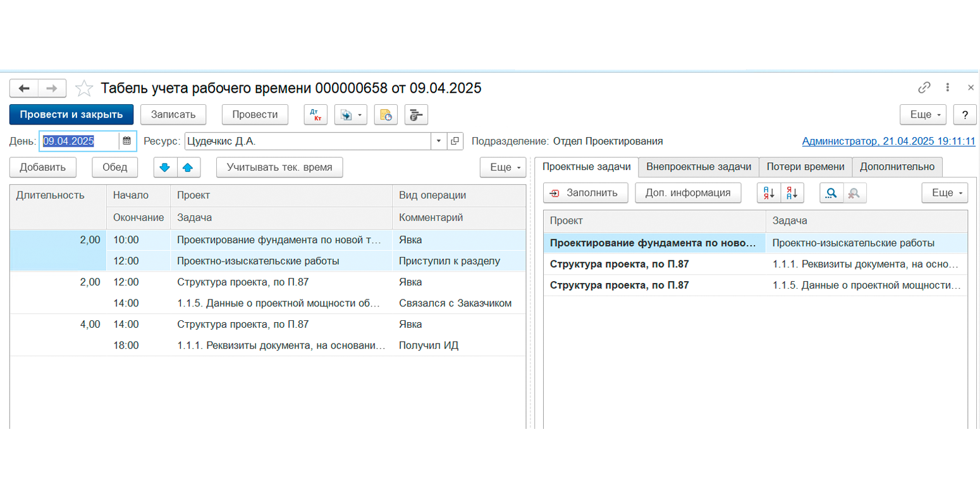
Task: Open calendar picker next to day field
Action: click(x=127, y=141)
